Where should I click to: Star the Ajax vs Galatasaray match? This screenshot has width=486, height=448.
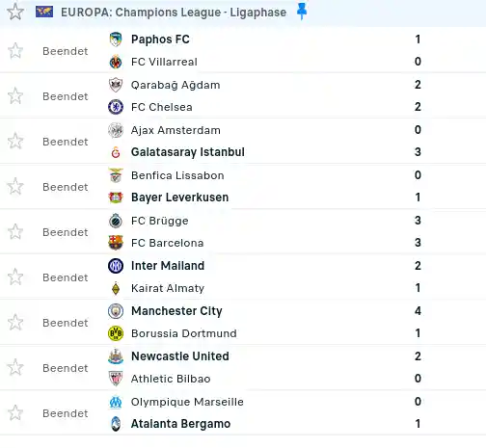pos(15,142)
